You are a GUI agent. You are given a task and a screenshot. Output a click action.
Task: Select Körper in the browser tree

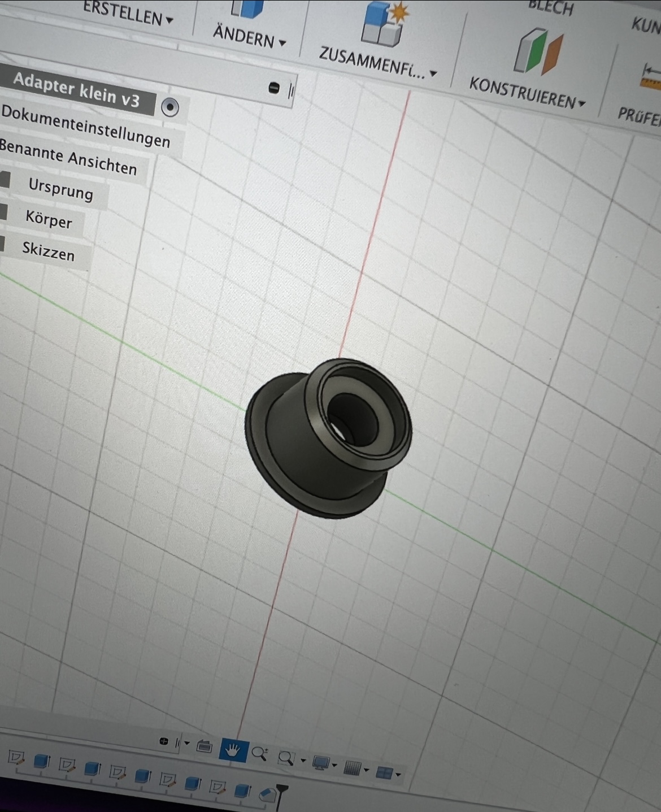click(49, 219)
